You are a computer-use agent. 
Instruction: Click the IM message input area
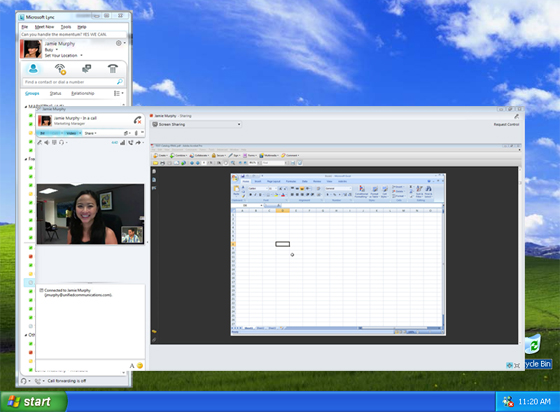(82, 366)
